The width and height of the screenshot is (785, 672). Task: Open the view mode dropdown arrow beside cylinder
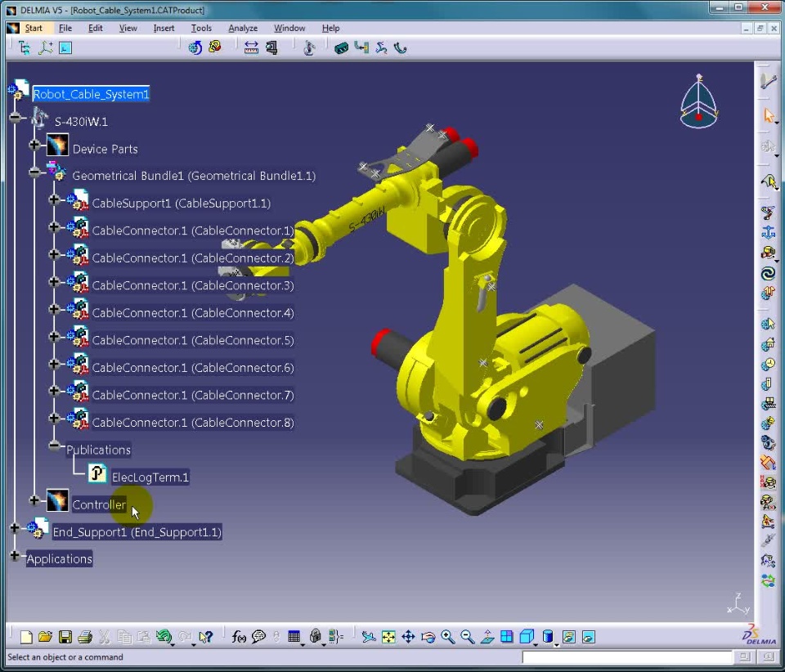(x=557, y=644)
